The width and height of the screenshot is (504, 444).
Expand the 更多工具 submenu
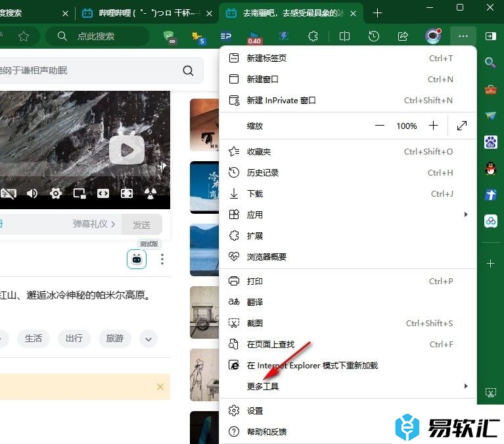[x=348, y=386]
